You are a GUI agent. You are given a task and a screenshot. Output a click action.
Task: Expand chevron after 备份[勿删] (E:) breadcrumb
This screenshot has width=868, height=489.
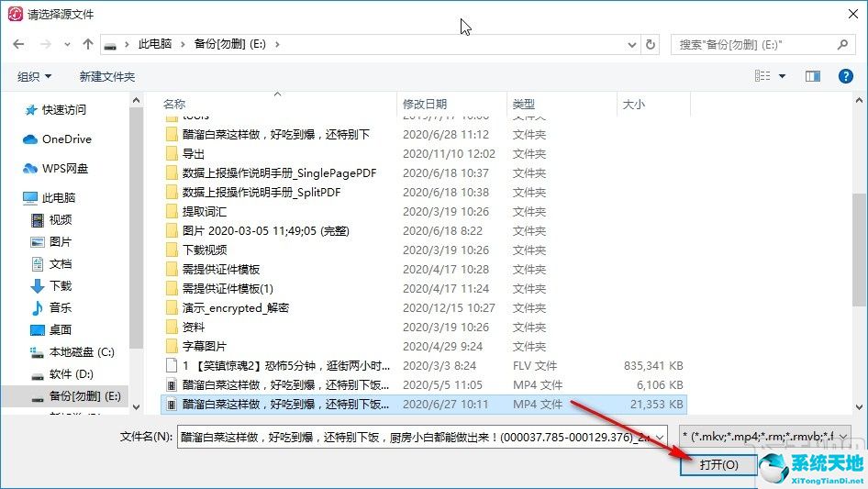[x=277, y=44]
